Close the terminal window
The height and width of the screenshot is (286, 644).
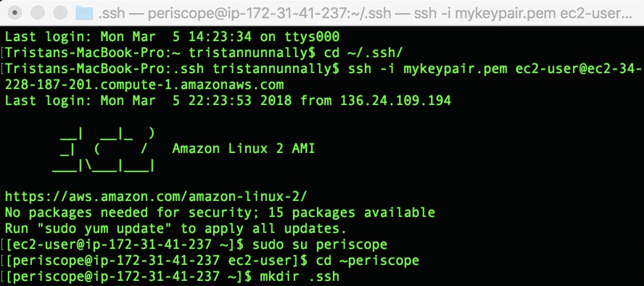(15, 13)
